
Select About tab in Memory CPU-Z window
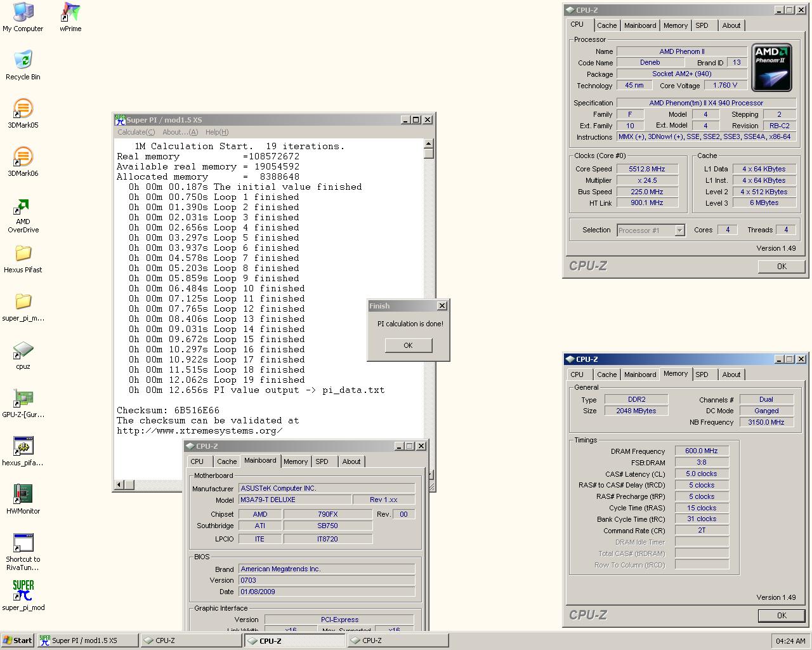[x=731, y=375]
